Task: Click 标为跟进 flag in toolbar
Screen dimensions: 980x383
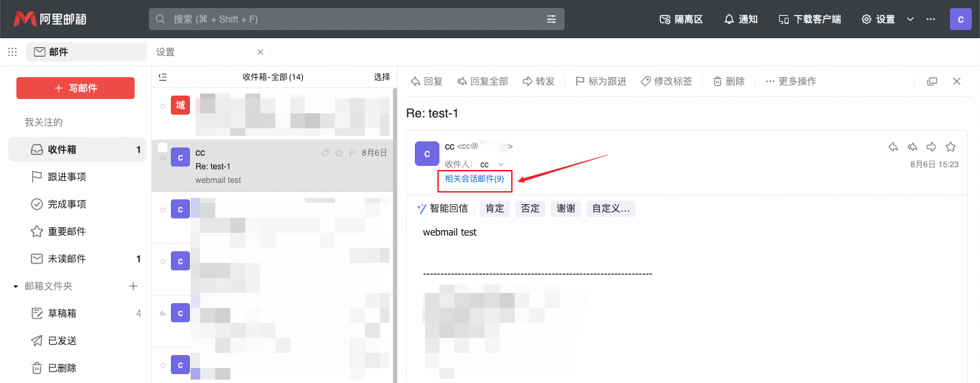Action: coord(601,81)
